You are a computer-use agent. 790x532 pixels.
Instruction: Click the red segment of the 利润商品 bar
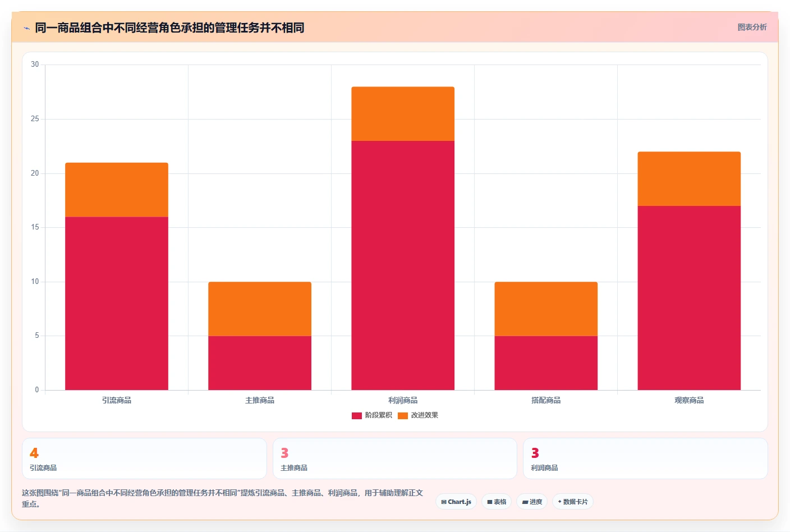(x=403, y=265)
